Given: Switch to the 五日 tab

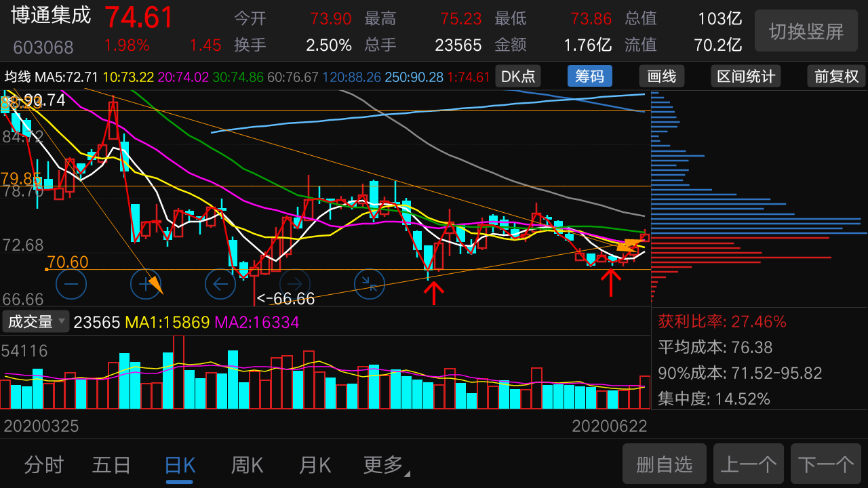Looking at the screenshot, I should pos(112,465).
